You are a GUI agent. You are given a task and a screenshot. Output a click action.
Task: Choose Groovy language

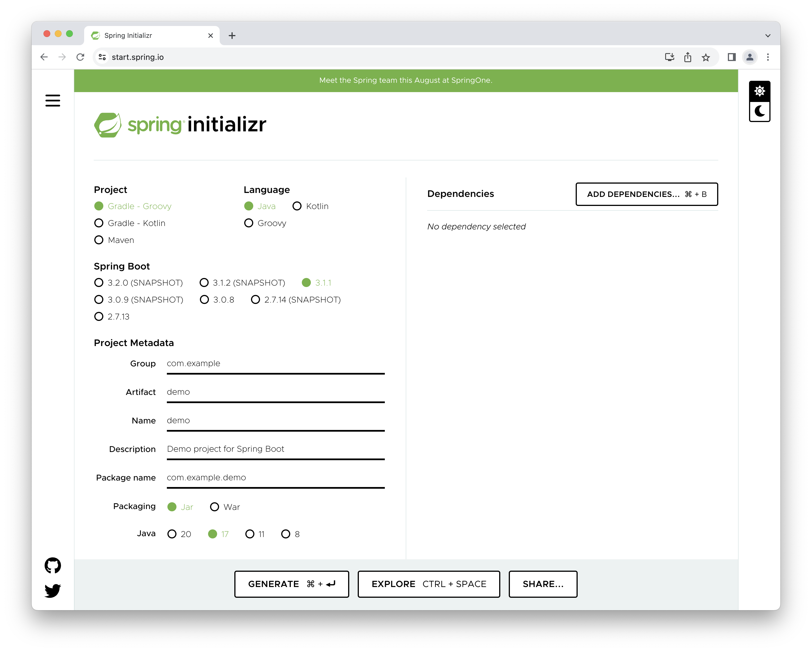pyautogui.click(x=265, y=223)
